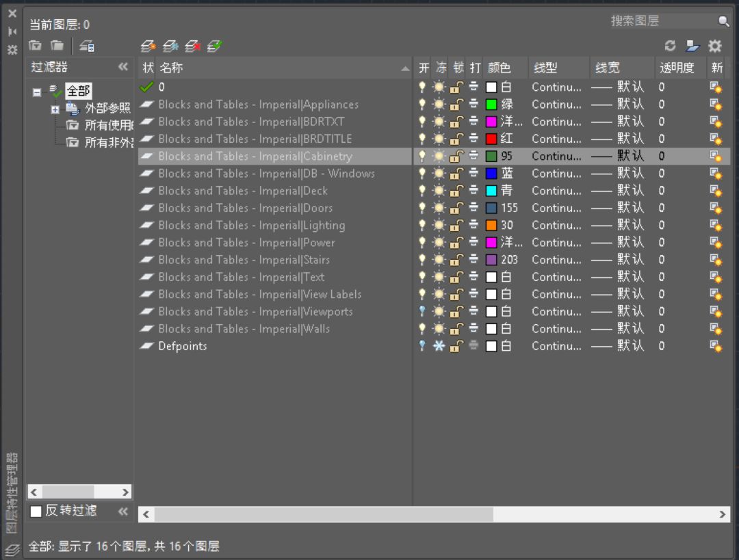This screenshot has width=739, height=560.
Task: Collapse the 全部 tree node
Action: point(37,92)
